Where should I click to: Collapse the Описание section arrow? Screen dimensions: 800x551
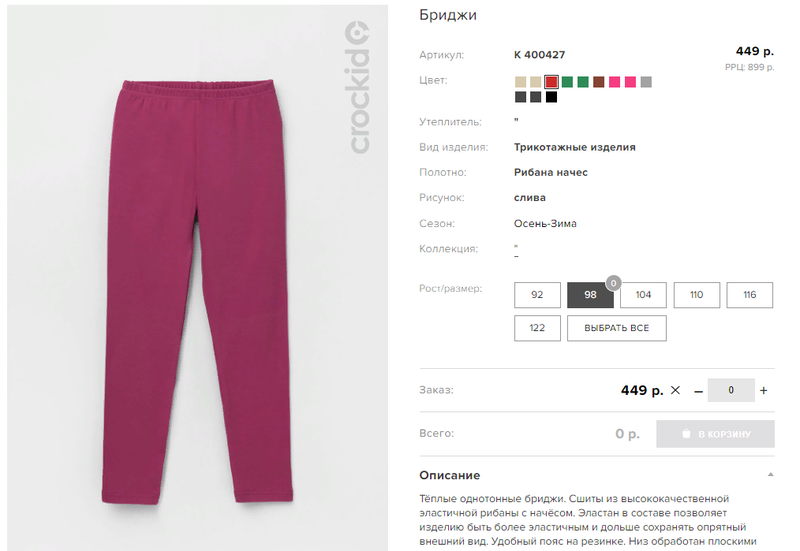[x=770, y=475]
